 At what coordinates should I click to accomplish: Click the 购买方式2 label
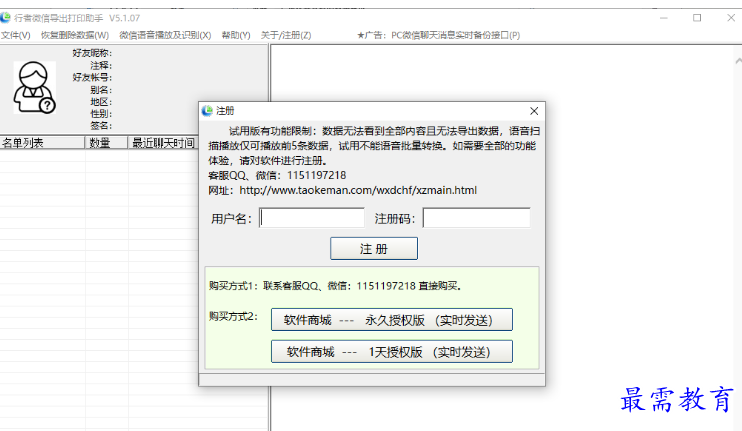pyautogui.click(x=233, y=316)
